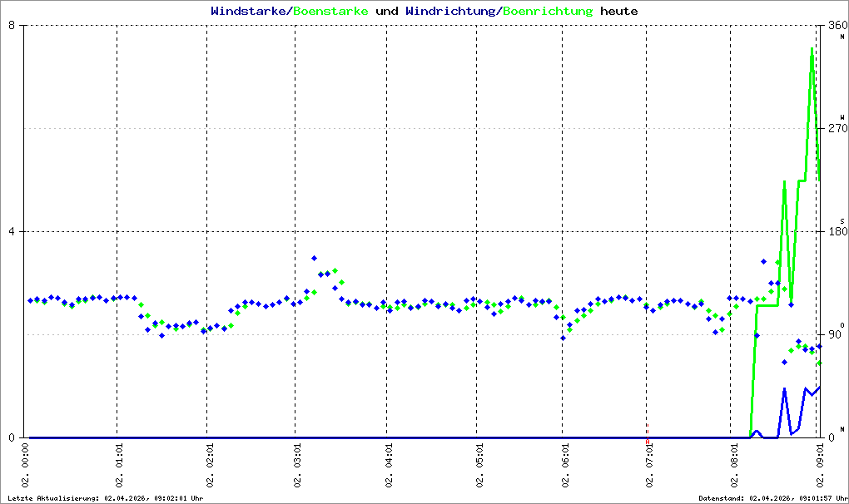
Task: Click the left axis label 4
Action: coord(12,231)
